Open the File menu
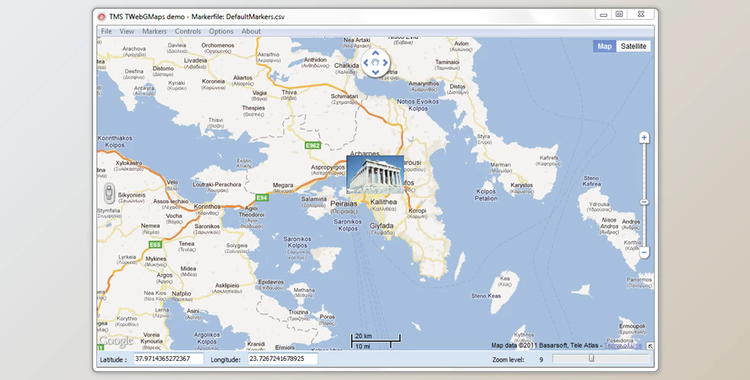Viewport: 750px width, 380px height. pyautogui.click(x=106, y=31)
